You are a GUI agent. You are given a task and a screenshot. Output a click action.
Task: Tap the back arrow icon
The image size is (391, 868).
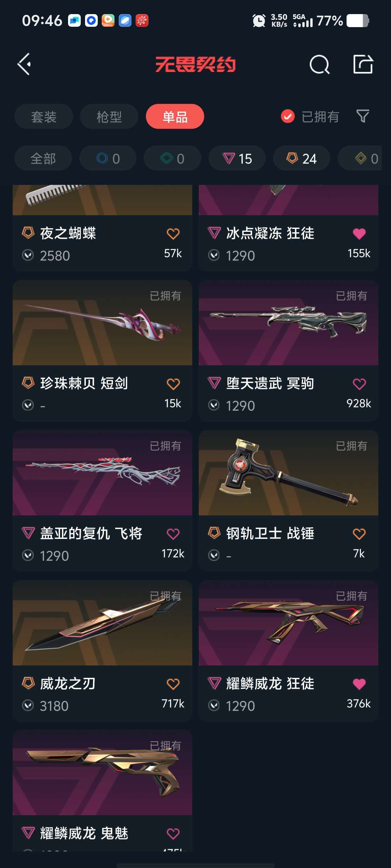24,64
